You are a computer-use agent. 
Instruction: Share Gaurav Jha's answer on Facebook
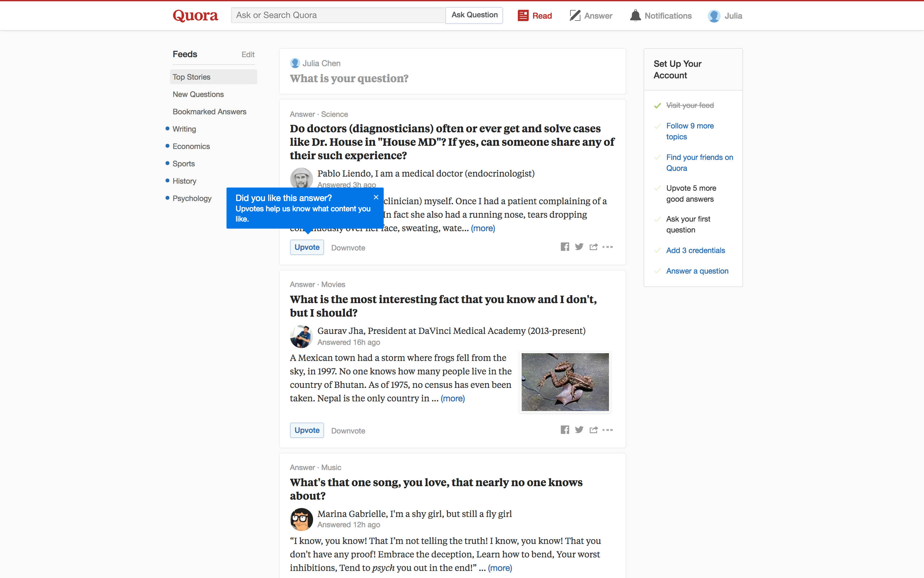click(x=565, y=430)
